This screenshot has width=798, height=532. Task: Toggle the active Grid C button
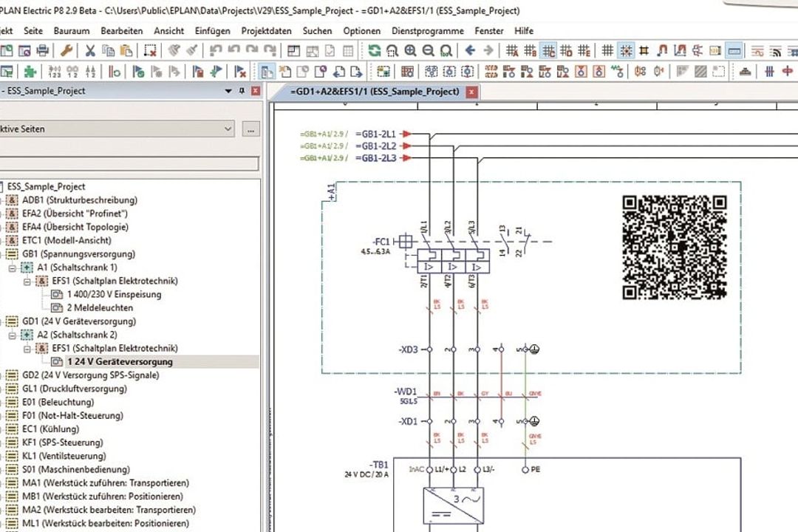[x=548, y=50]
